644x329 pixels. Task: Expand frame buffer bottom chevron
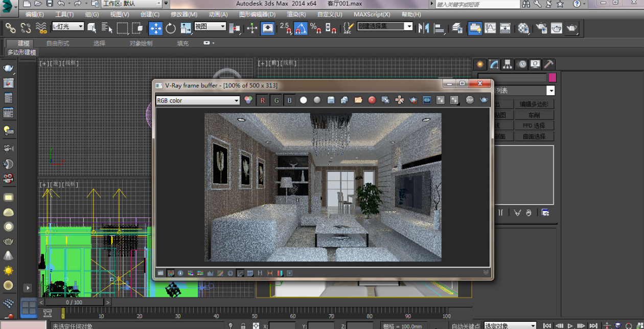486,273
